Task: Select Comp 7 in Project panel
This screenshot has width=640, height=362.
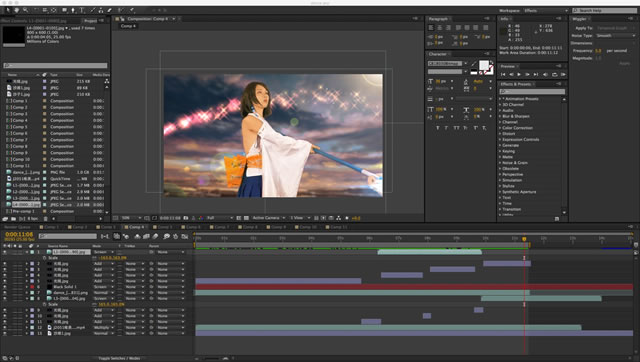Action: click(x=20, y=140)
